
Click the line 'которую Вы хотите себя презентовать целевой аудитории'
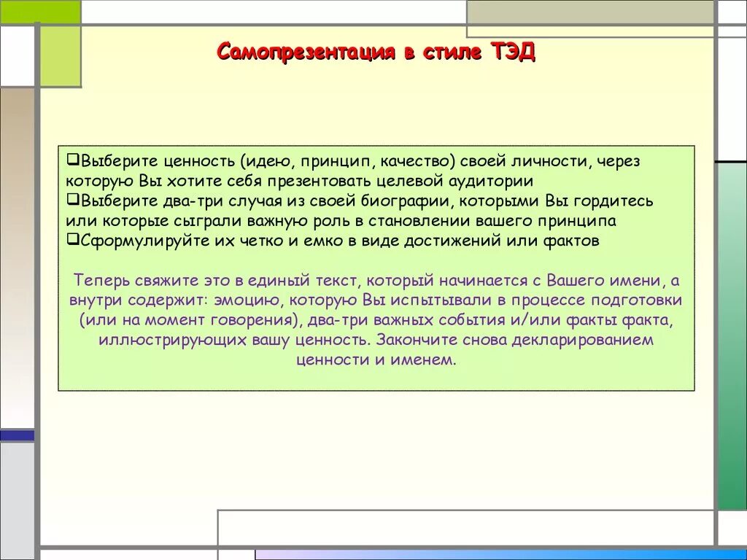[x=299, y=182]
